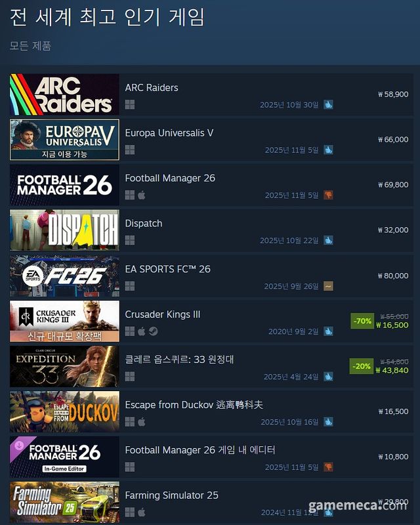This screenshot has height=525, width=420.
Task: Open the Farming Simulator 25 thumbnail
Action: pos(65,502)
